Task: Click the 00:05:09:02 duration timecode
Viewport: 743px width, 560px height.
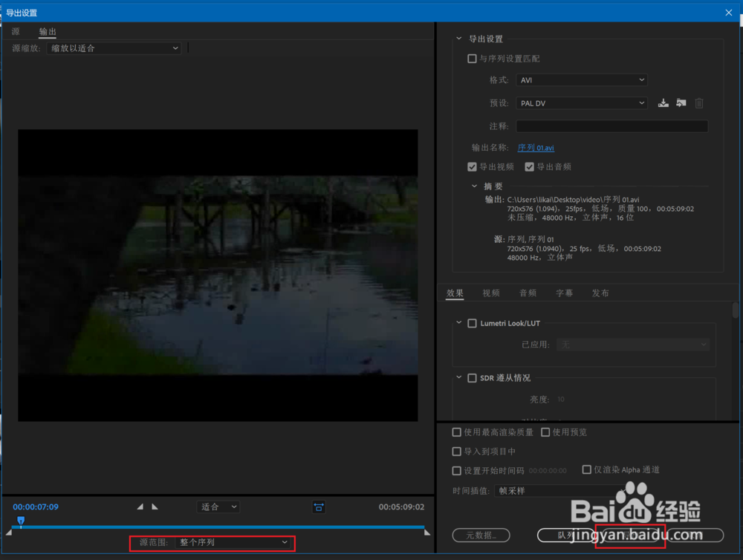Action: coord(401,507)
